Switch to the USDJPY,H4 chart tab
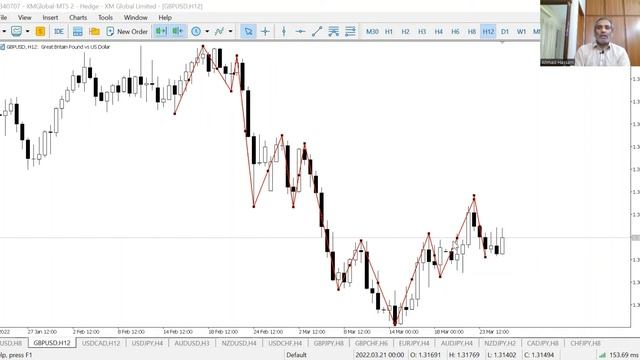The image size is (640, 360). (x=147, y=343)
